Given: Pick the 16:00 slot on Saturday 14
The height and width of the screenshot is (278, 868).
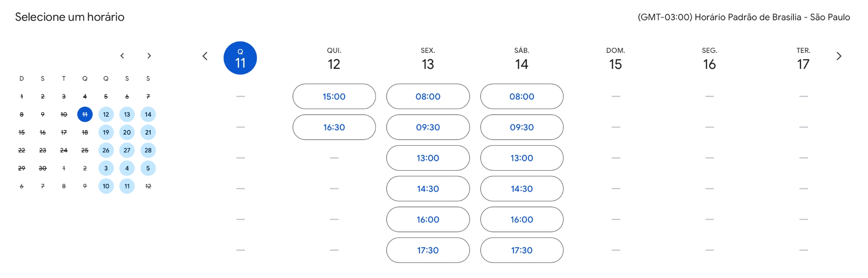Looking at the screenshot, I should tap(522, 220).
